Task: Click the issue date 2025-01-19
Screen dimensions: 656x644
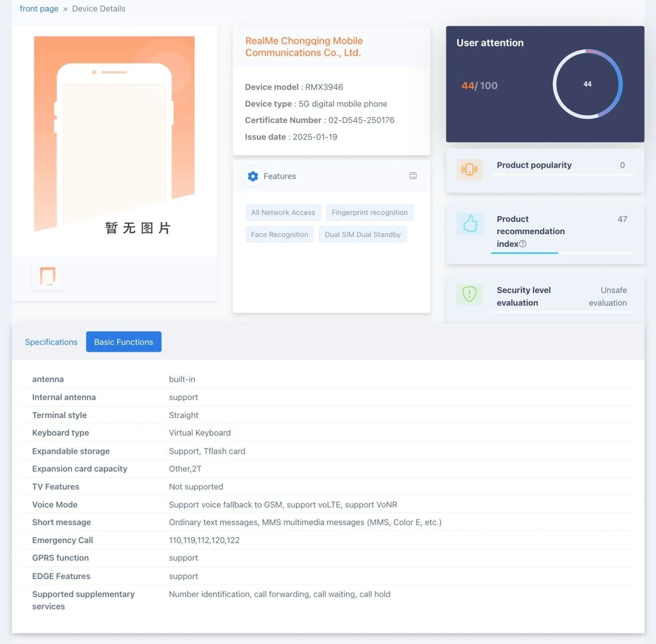Action: coord(315,137)
